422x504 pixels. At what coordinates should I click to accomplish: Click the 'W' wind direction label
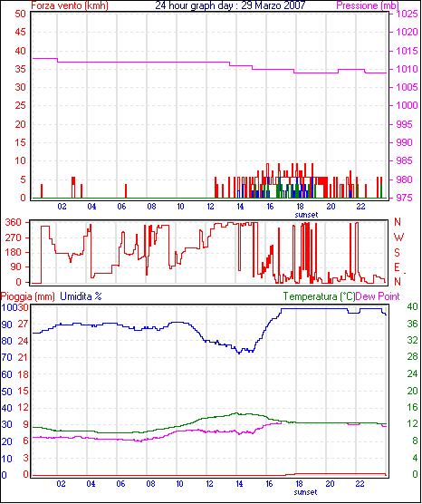[398, 237]
